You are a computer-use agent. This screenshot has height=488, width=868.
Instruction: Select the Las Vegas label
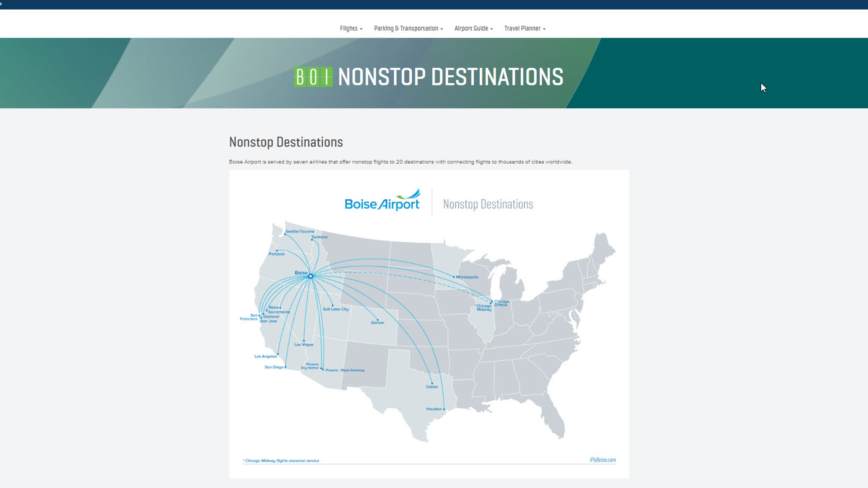pyautogui.click(x=304, y=344)
